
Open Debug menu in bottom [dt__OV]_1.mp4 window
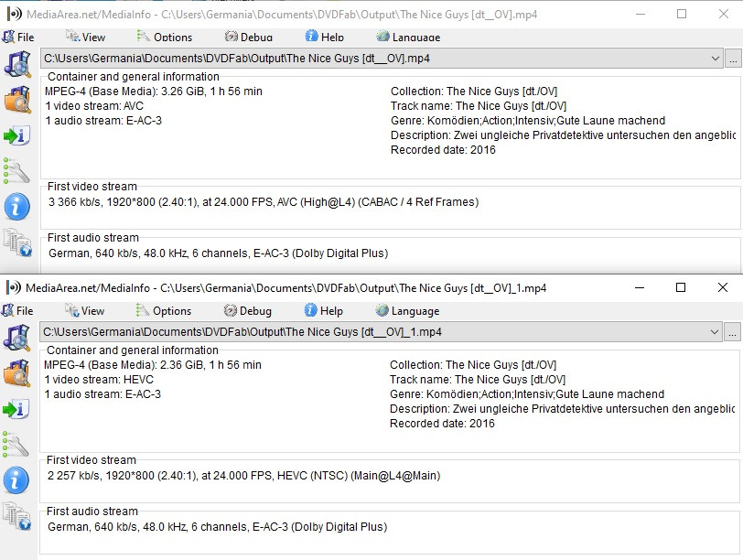(247, 311)
